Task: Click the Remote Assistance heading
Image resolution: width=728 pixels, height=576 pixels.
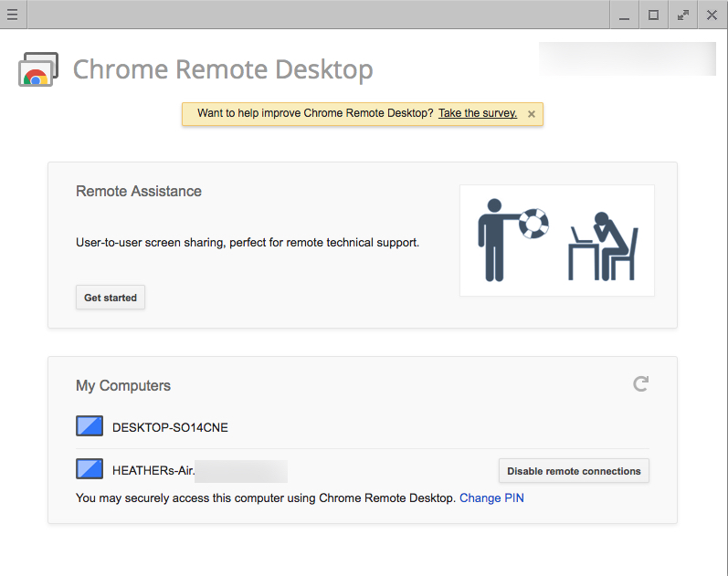Action: [x=138, y=191]
